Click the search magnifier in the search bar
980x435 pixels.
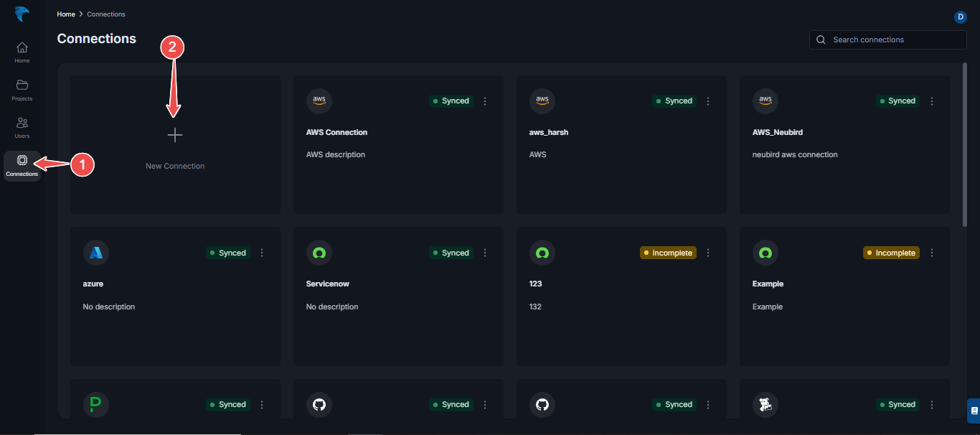click(821, 39)
